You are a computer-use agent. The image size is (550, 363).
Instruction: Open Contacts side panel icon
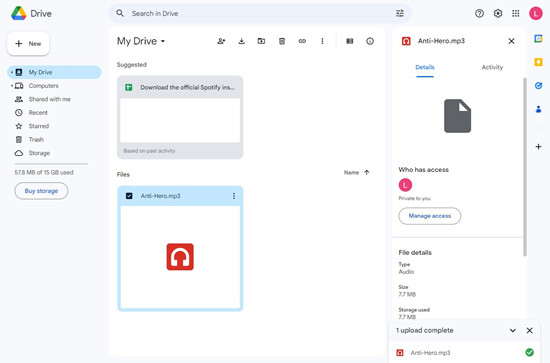pos(538,109)
